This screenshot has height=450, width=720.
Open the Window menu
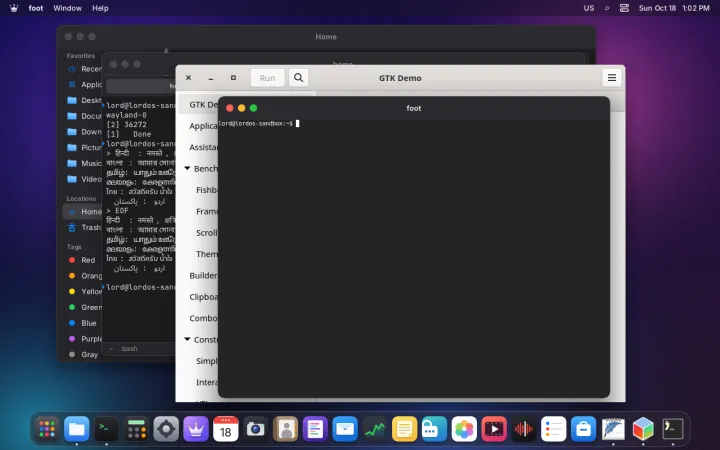(68, 8)
